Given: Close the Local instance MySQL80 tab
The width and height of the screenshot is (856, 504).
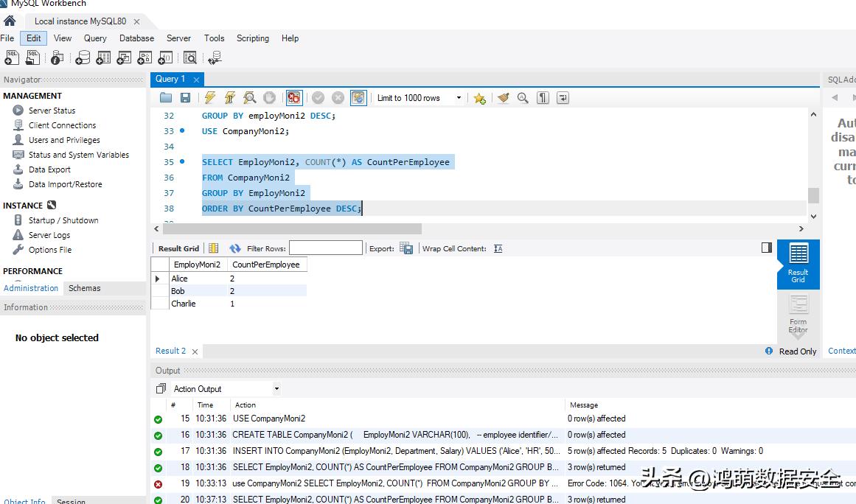Looking at the screenshot, I should click(136, 22).
